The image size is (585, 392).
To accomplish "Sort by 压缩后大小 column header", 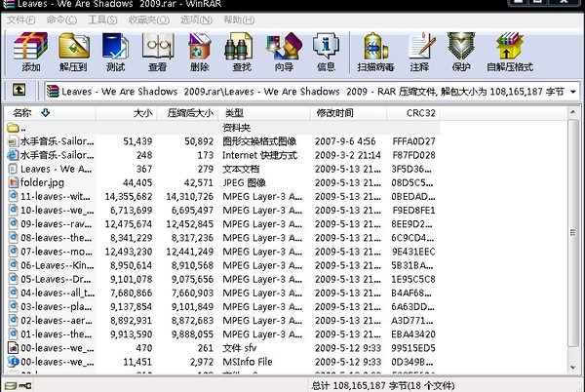I will (x=187, y=113).
